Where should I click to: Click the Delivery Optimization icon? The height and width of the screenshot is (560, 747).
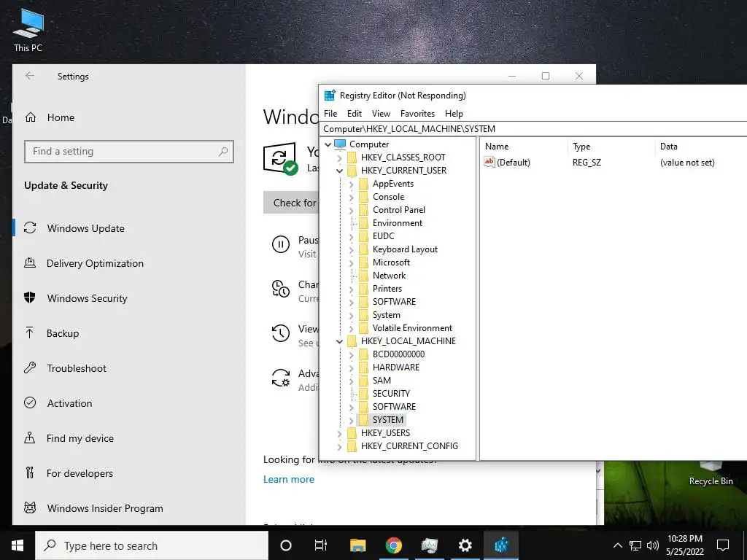[x=30, y=262]
